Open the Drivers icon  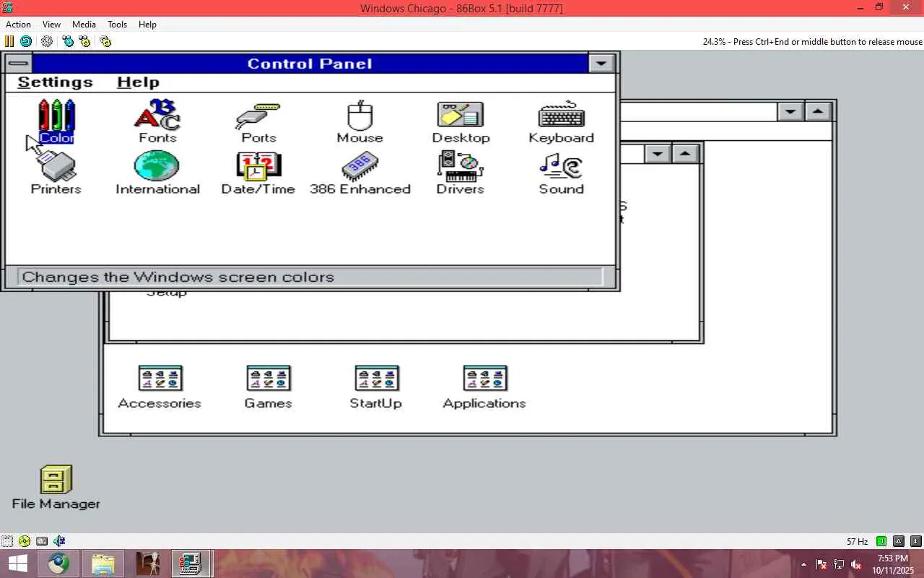click(x=461, y=173)
